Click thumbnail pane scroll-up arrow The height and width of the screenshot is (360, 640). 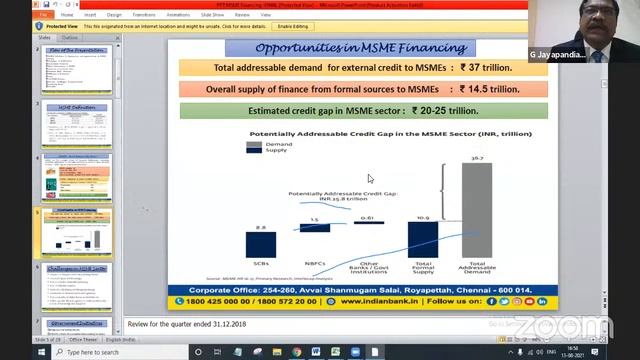[x=118, y=46]
